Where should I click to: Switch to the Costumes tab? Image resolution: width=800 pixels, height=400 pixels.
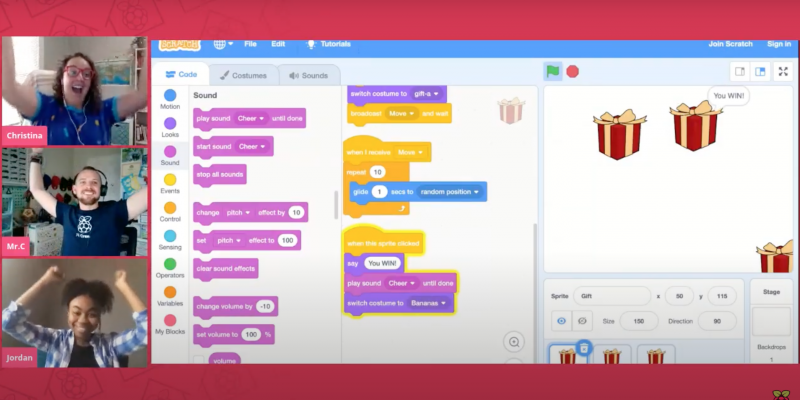click(243, 76)
